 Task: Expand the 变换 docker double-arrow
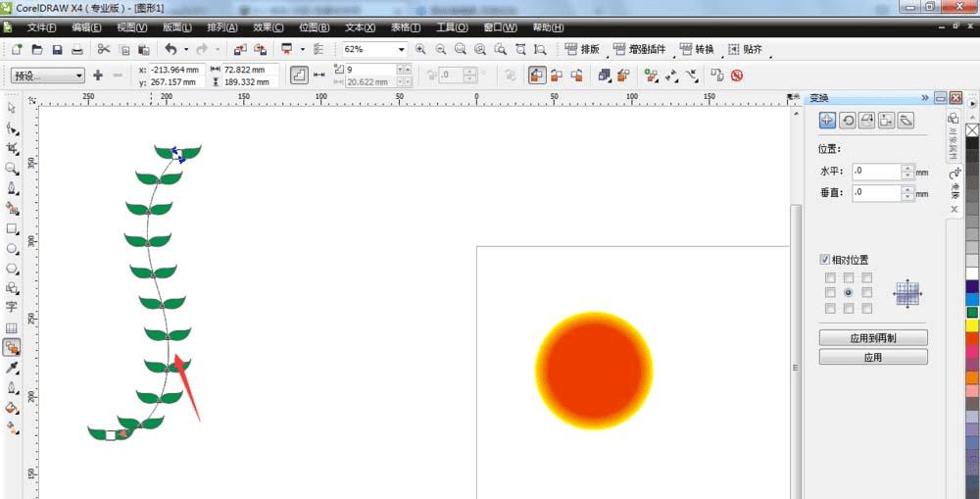924,98
